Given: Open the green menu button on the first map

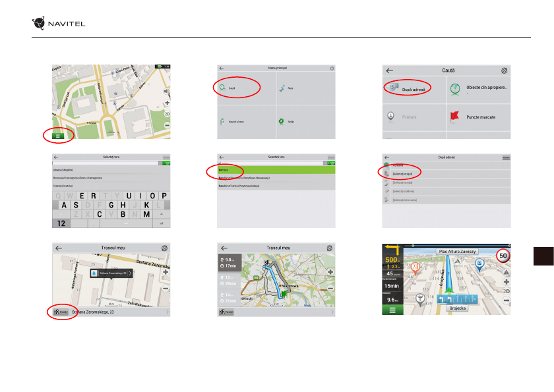Looking at the screenshot, I should (58, 135).
